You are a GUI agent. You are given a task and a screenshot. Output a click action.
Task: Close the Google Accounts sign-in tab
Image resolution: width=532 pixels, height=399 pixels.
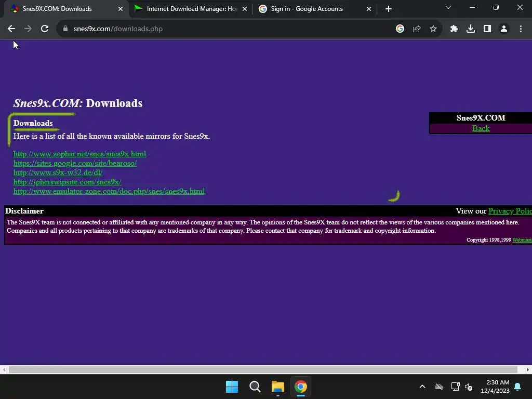[369, 9]
